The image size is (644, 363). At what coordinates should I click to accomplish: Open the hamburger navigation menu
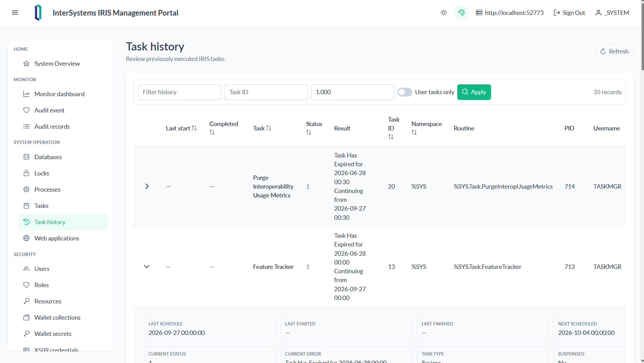coord(15,13)
